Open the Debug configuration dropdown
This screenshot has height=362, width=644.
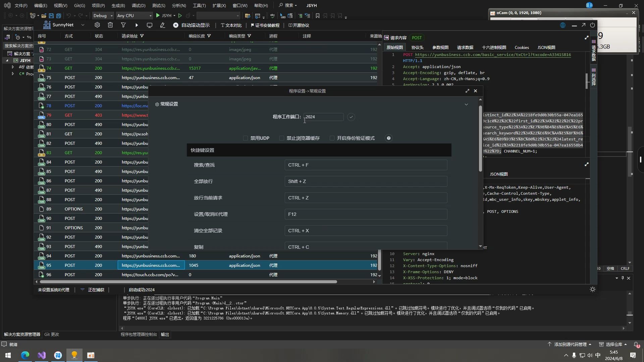coord(103,16)
